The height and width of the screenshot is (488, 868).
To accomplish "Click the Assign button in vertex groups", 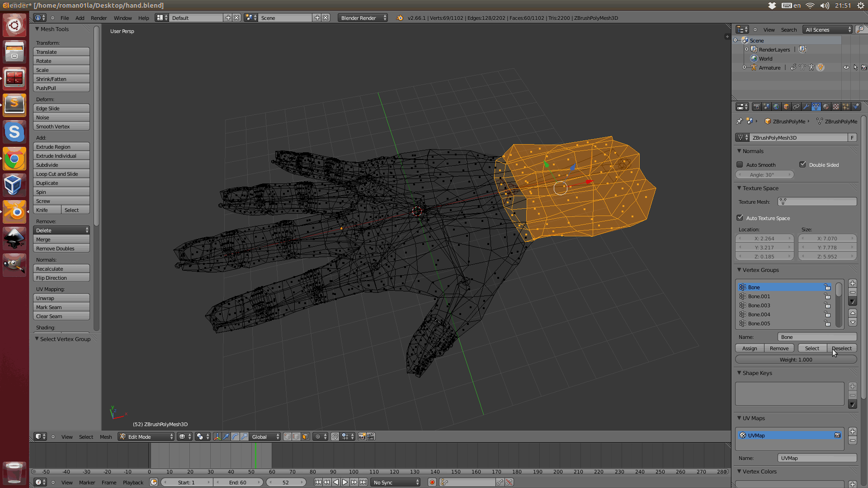I will [x=750, y=348].
